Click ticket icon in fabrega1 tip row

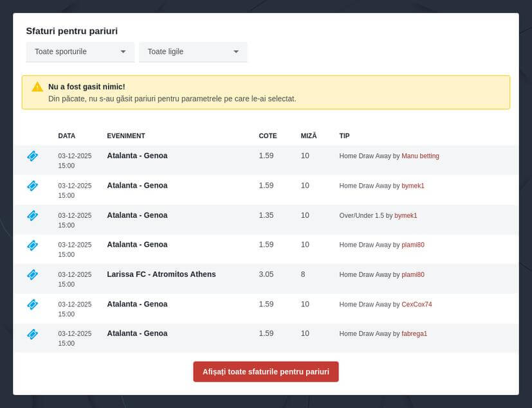point(32,333)
